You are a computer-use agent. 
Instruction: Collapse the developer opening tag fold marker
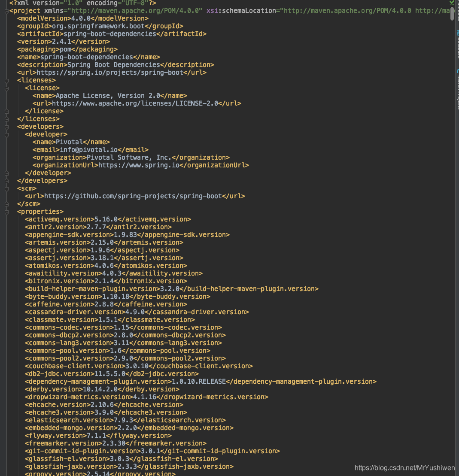coord(6,135)
